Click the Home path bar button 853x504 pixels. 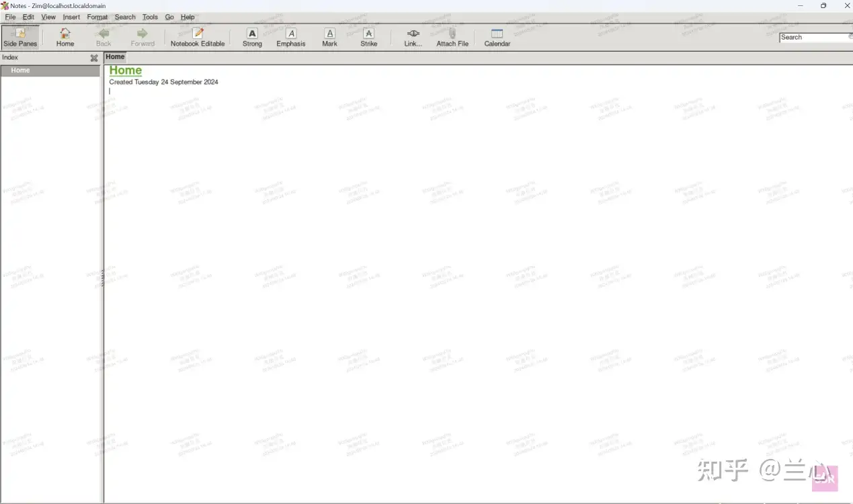click(x=115, y=57)
